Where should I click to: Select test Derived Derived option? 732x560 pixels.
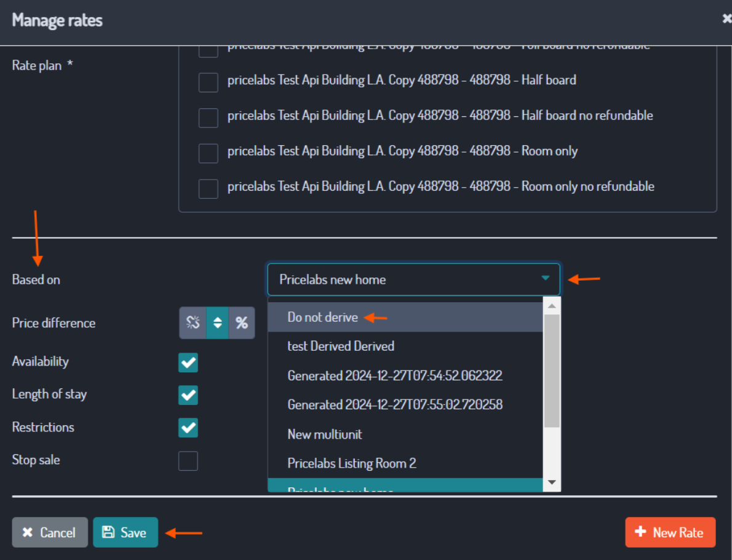coord(405,346)
